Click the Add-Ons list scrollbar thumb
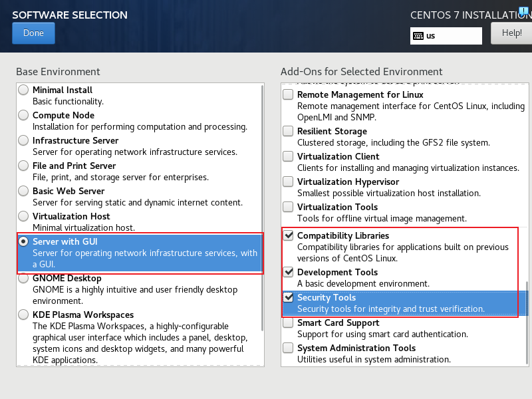The height and width of the screenshot is (399, 532). click(x=527, y=323)
